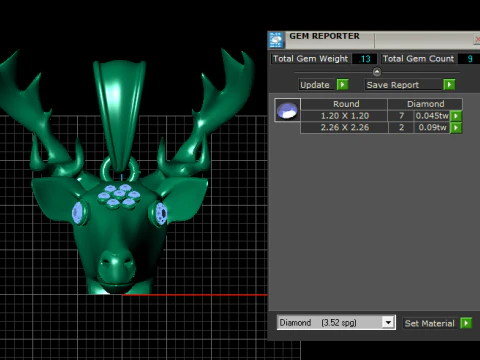The image size is (480, 360).
Task: Click the green arrow beside Update
Action: 342,85
